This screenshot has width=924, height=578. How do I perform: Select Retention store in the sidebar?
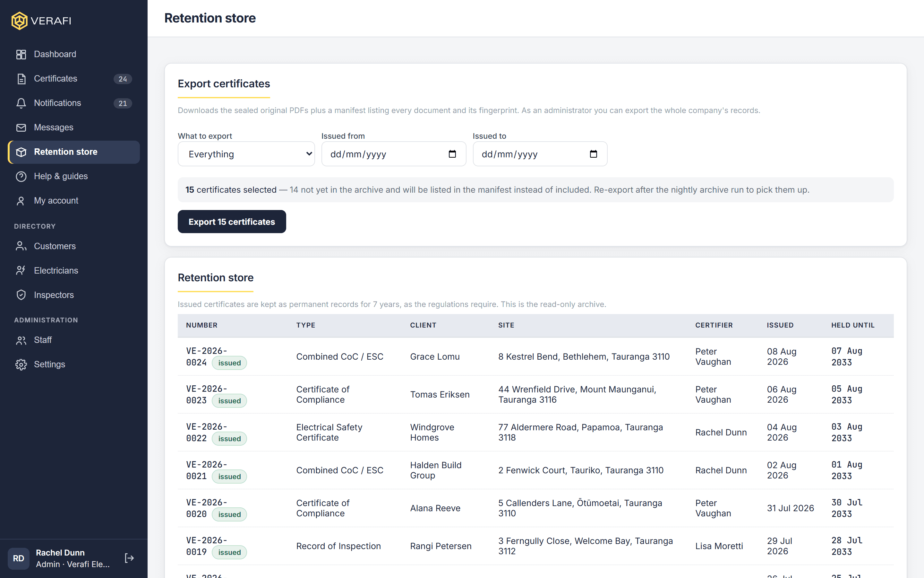point(74,152)
